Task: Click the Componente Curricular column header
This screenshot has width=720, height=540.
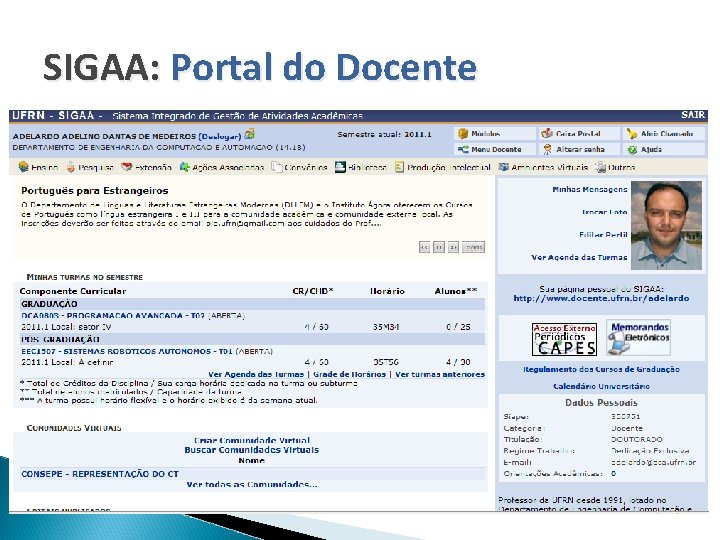Action: coord(73,291)
